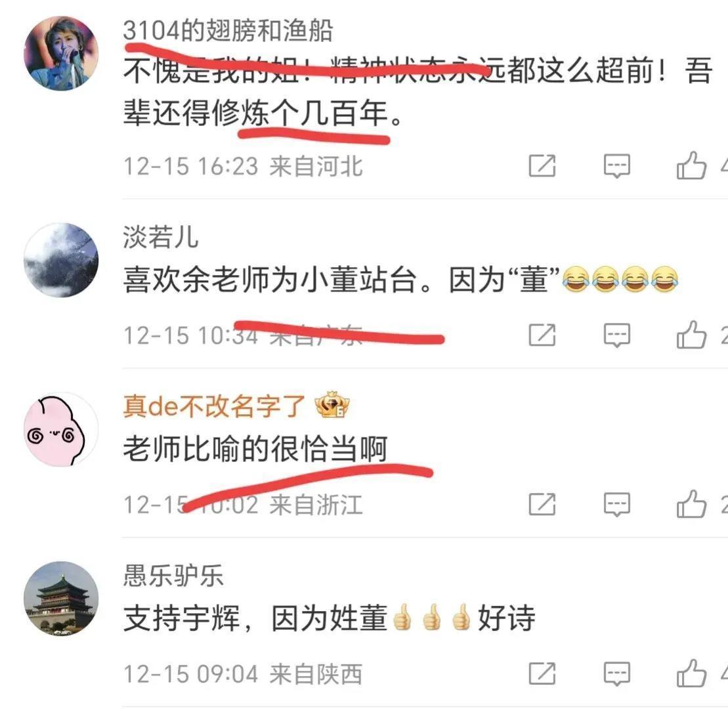Repost the comment by 愚乐驴乐
Screen dimensions: 728x720
pyautogui.click(x=542, y=673)
